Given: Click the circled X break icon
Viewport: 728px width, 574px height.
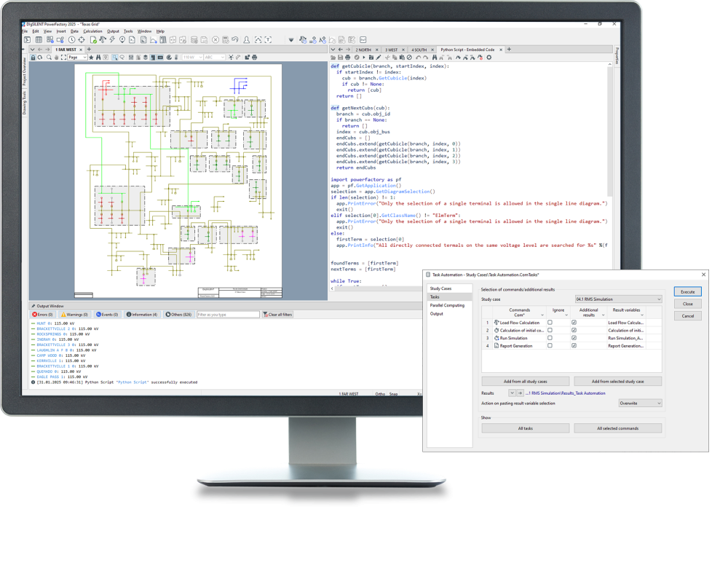Looking at the screenshot, I should tap(215, 40).
